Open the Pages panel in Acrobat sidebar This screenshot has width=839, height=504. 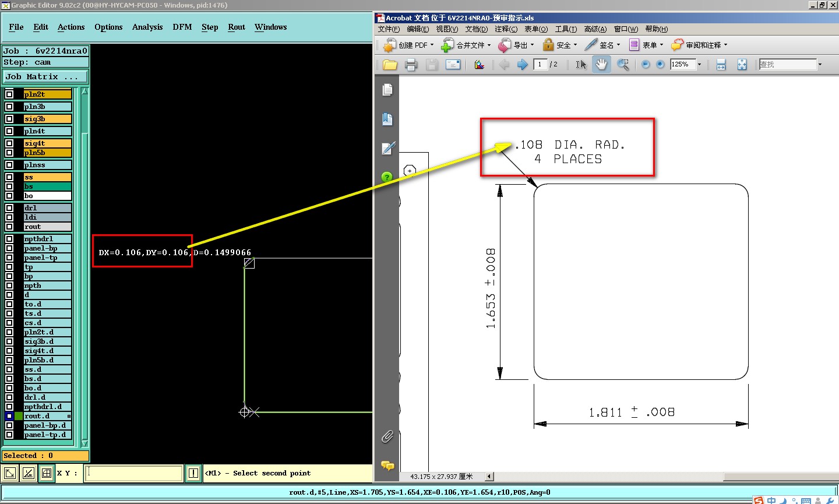[387, 90]
